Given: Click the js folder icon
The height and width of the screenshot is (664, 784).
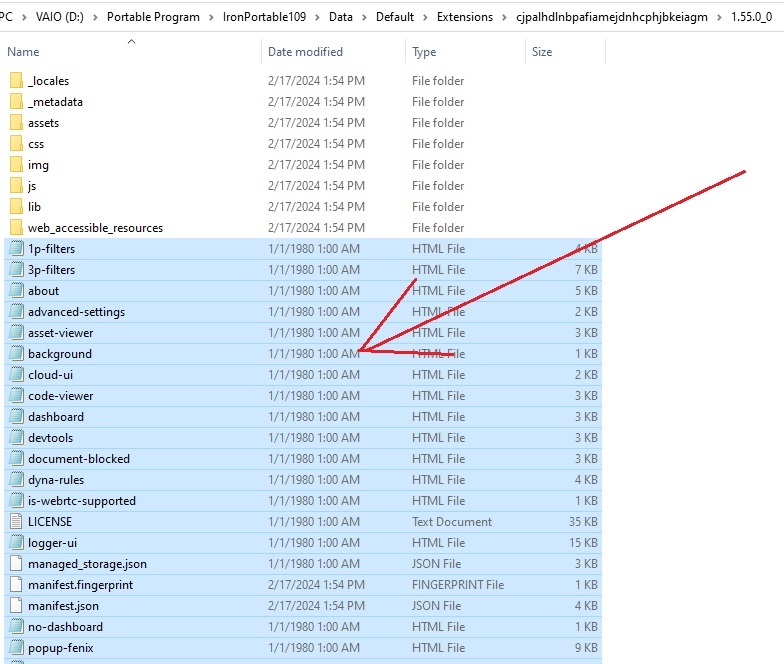Looking at the screenshot, I should (x=16, y=186).
